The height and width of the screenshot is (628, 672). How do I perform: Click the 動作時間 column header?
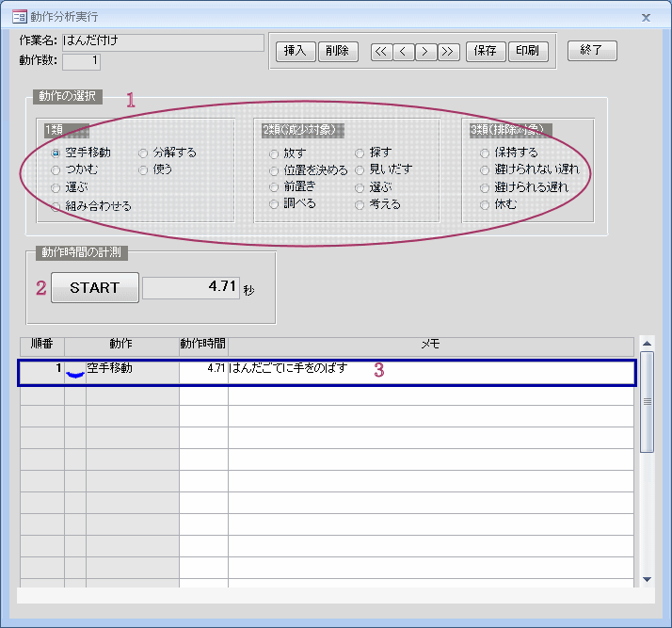point(203,346)
